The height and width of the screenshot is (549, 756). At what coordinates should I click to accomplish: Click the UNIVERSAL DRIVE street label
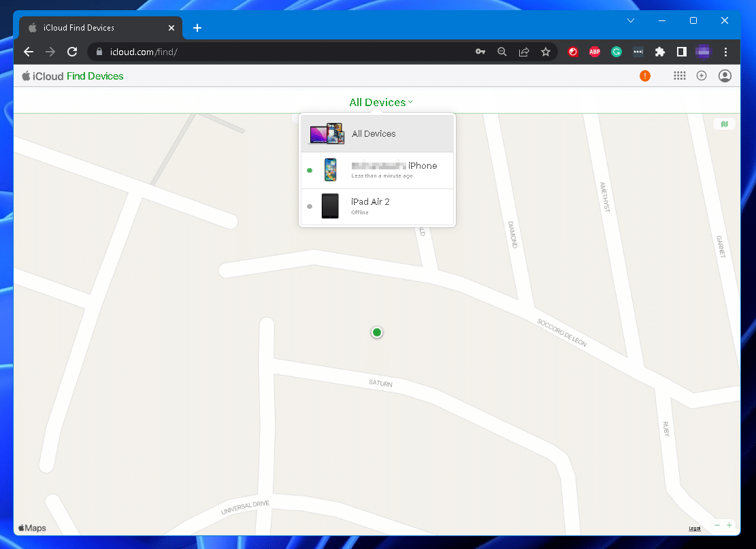[x=245, y=507]
